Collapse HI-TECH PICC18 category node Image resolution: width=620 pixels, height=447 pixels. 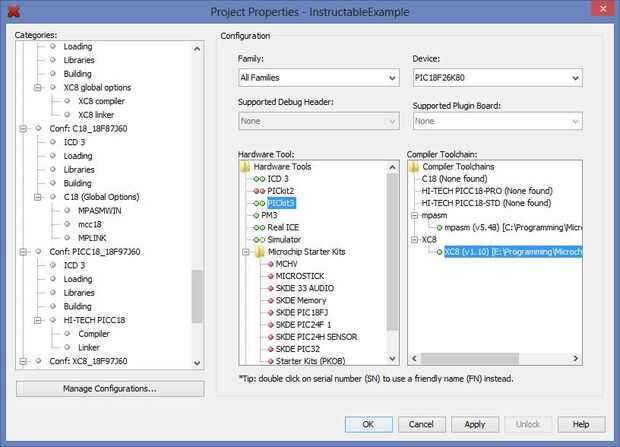pyautogui.click(x=37, y=320)
